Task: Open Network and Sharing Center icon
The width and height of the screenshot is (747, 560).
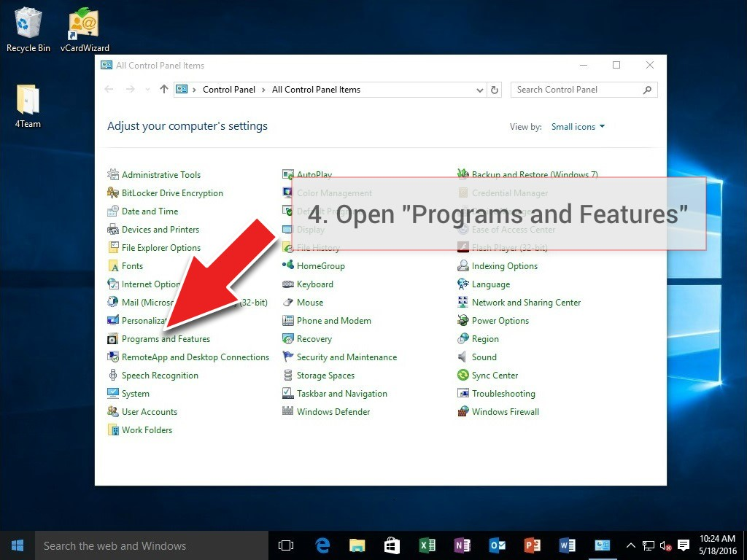Action: 462,303
